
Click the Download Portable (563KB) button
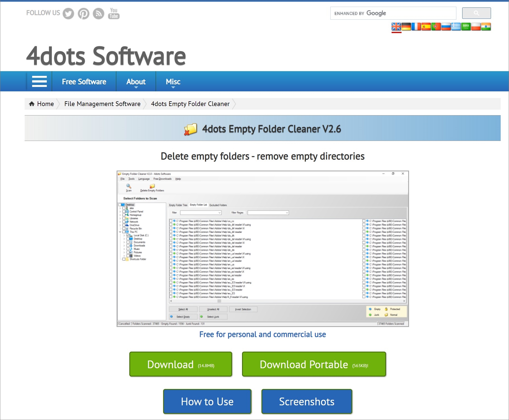(x=314, y=364)
